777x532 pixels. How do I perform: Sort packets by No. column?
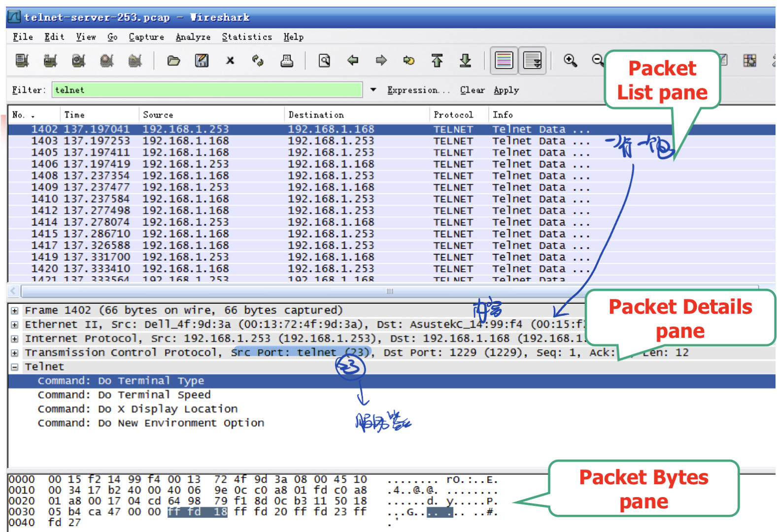point(34,115)
